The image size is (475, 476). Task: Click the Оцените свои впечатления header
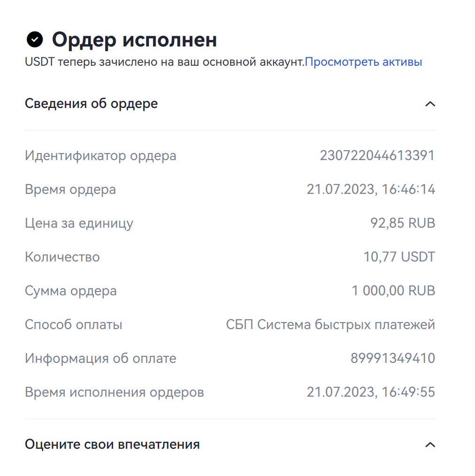(112, 445)
